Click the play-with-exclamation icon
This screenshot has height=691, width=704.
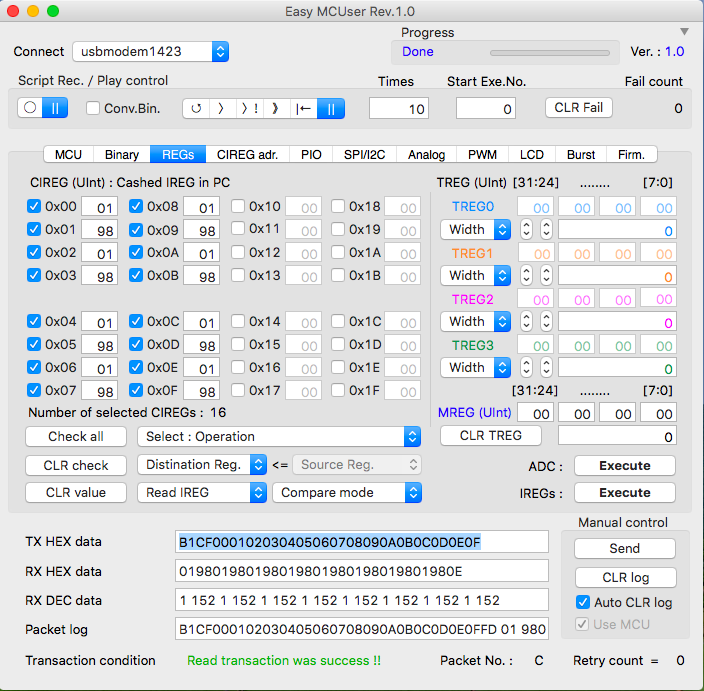tap(249, 108)
